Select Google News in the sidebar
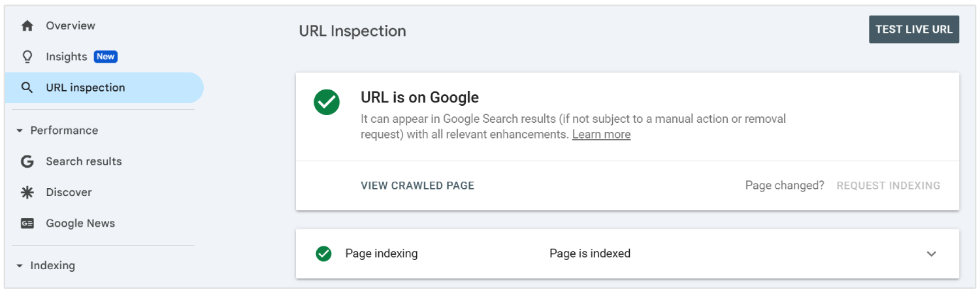The width and height of the screenshot is (980, 294). coord(80,223)
